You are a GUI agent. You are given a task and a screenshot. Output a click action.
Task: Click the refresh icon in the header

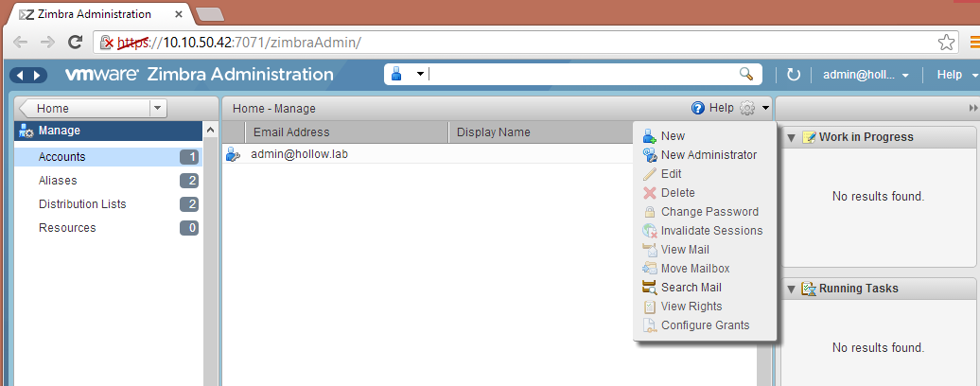pos(794,75)
